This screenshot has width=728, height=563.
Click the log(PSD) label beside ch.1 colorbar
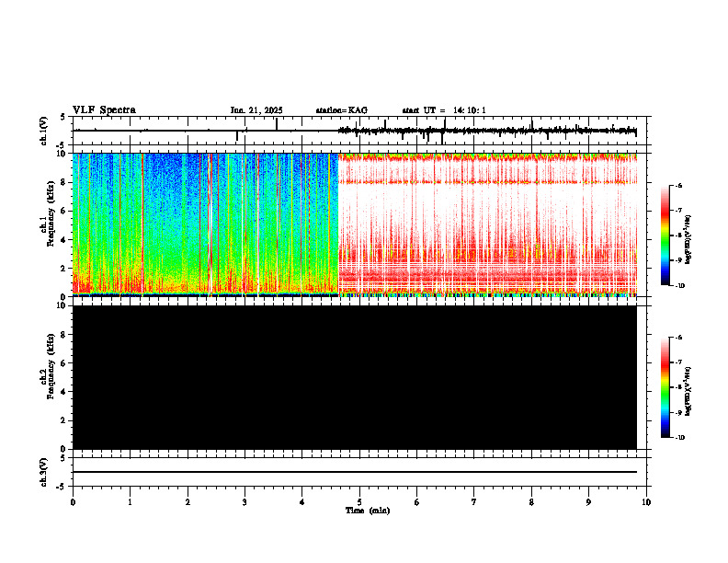[x=688, y=239]
